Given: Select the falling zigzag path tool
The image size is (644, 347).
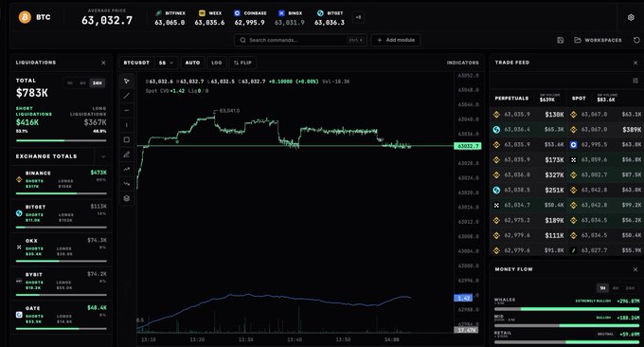Looking at the screenshot, I should pyautogui.click(x=127, y=184).
